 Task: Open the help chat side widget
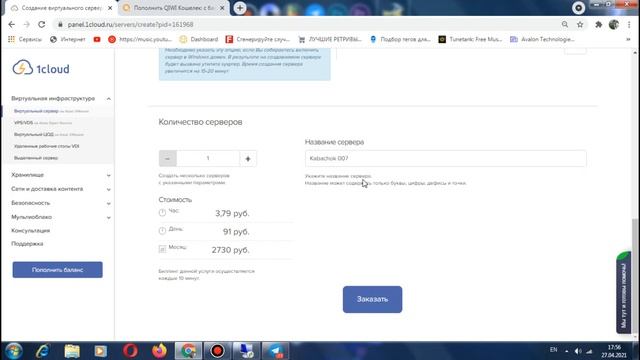coord(624,293)
